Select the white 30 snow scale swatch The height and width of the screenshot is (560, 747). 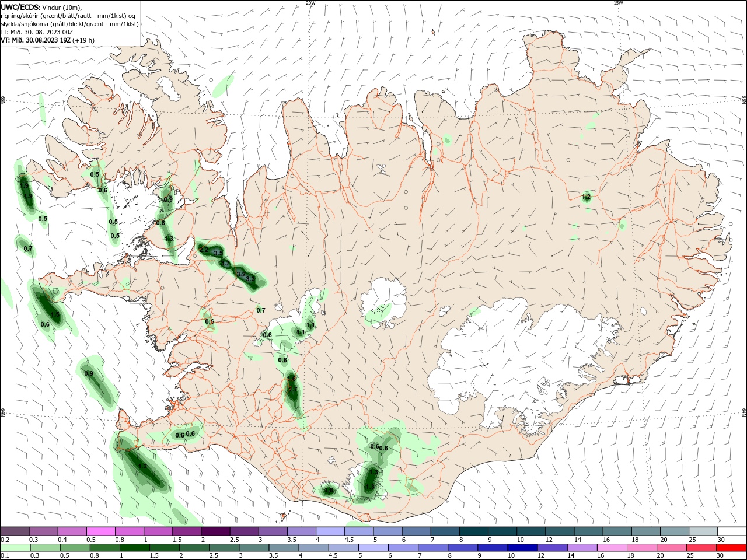click(732, 531)
